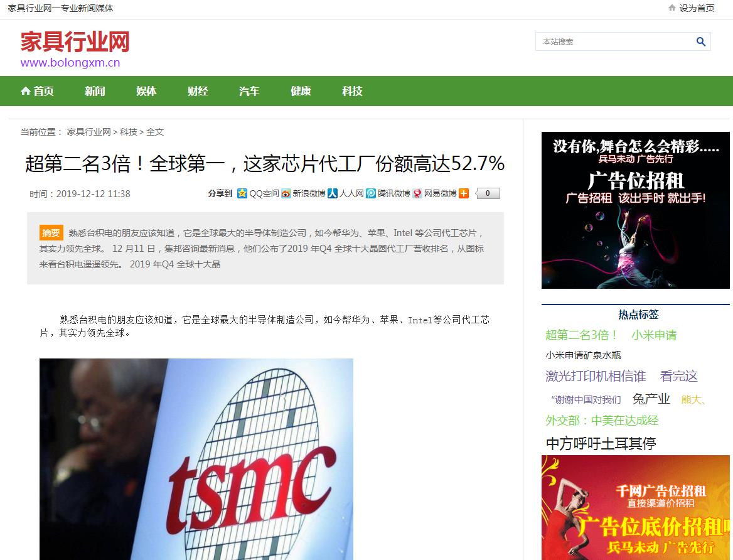This screenshot has height=560, width=733.
Task: Click the 广告位招租 dancer ad banner
Action: point(635,210)
